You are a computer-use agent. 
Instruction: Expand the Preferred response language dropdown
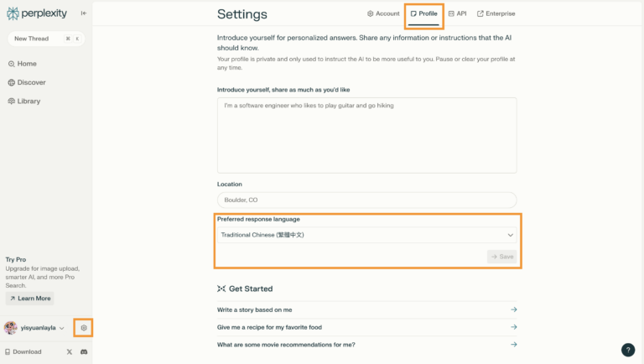[x=366, y=235]
